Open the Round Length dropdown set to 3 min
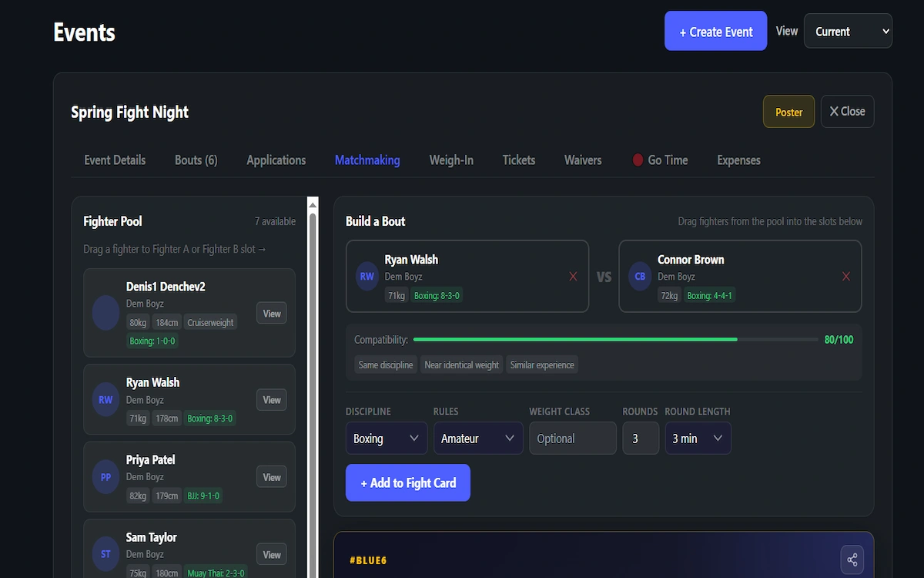 pos(698,439)
